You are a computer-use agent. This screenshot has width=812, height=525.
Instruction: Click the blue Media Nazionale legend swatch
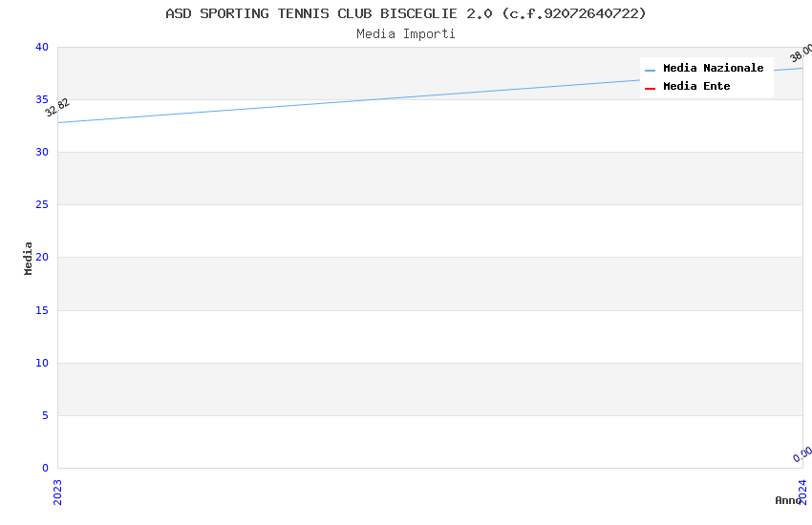point(650,70)
